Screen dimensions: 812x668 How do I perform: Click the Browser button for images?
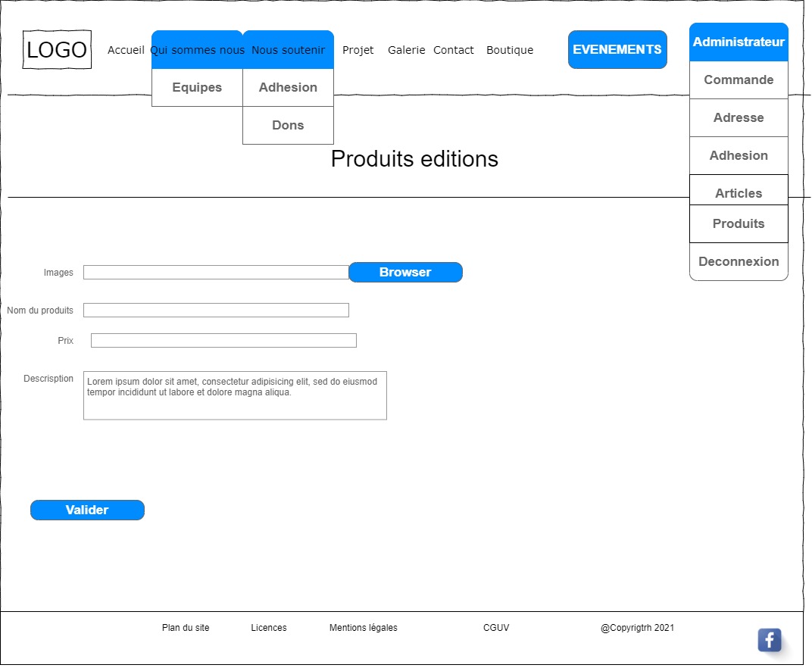click(x=405, y=273)
